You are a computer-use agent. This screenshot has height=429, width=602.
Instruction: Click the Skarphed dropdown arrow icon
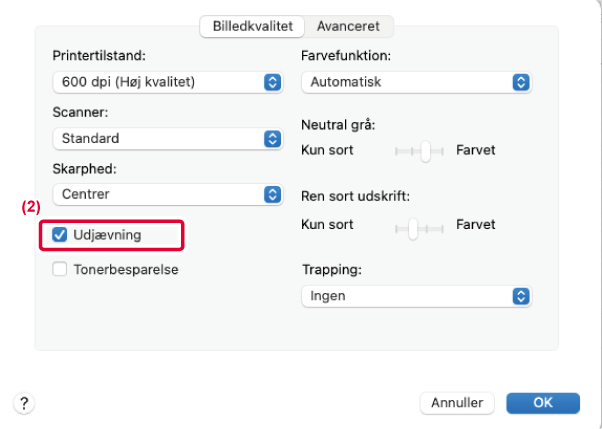(272, 194)
